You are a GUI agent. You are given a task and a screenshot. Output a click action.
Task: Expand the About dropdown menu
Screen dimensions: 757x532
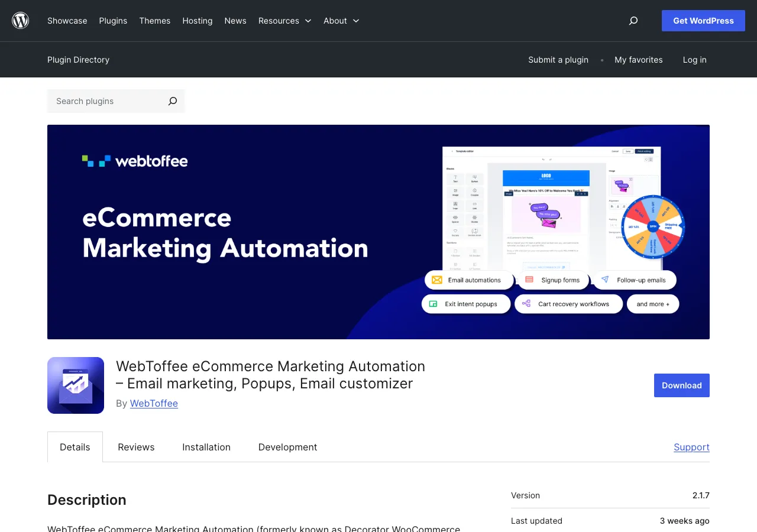pos(341,21)
